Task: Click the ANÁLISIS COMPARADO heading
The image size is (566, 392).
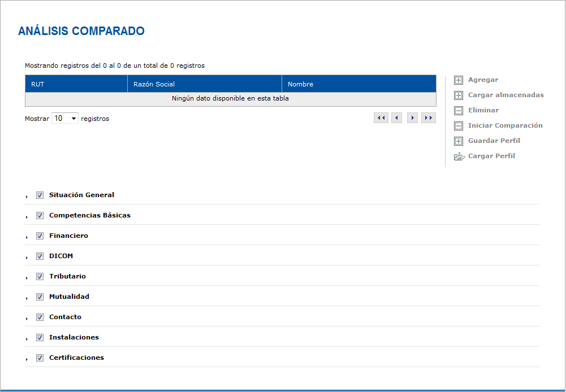Action: pos(81,31)
